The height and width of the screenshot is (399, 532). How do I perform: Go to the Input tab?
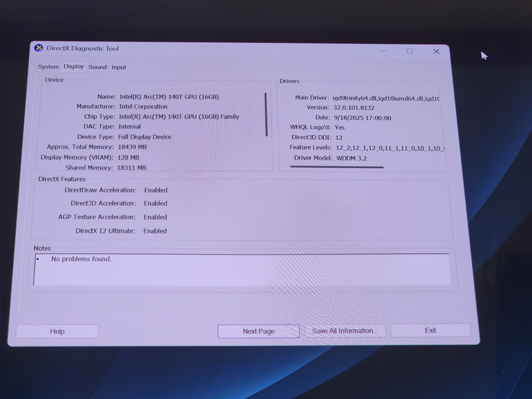119,67
